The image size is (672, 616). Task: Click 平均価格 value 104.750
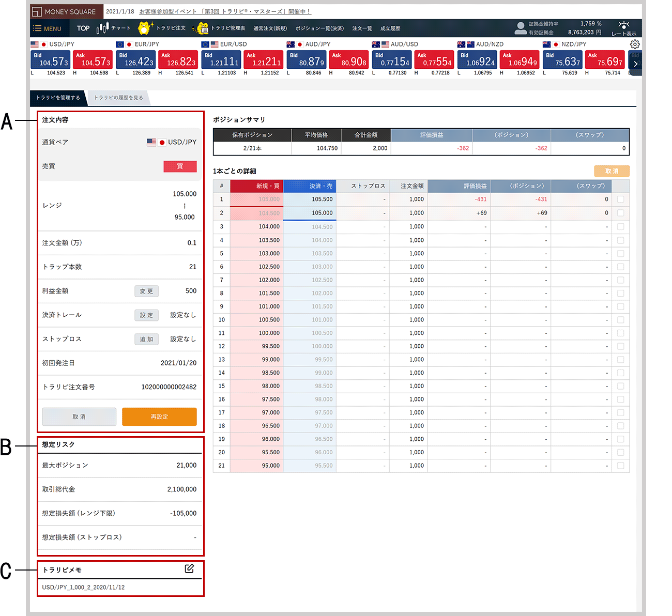point(327,148)
